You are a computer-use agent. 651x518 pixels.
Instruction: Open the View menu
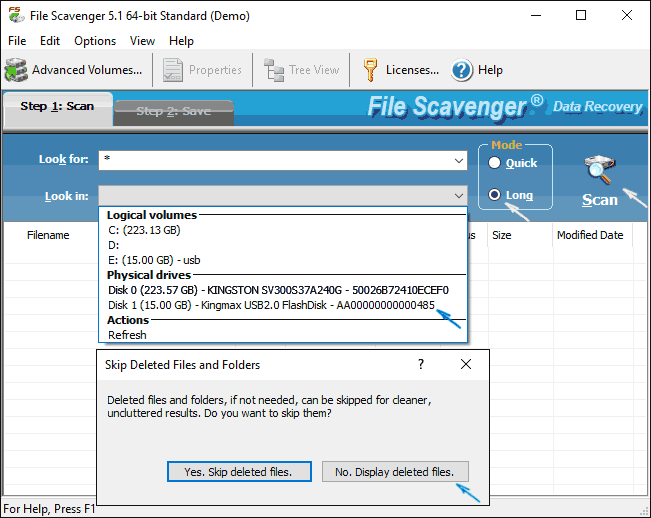(142, 41)
